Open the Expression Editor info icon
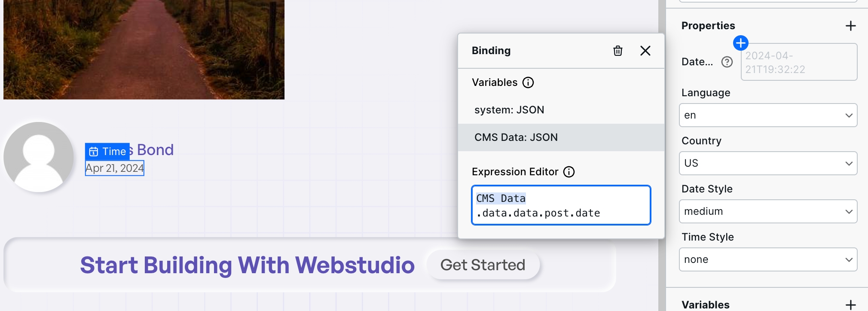Image resolution: width=868 pixels, height=311 pixels. point(568,172)
